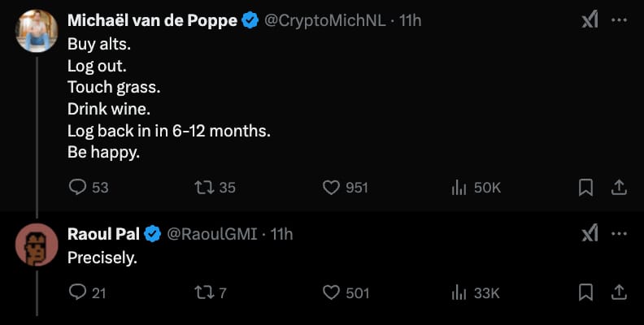Visit the @CryptoMichNL handle link
The width and height of the screenshot is (644, 325).
[x=325, y=20]
